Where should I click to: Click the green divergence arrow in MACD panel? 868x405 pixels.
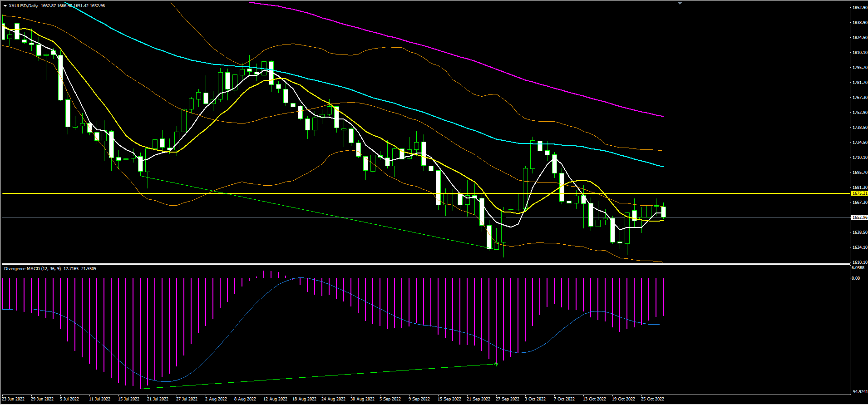point(496,364)
